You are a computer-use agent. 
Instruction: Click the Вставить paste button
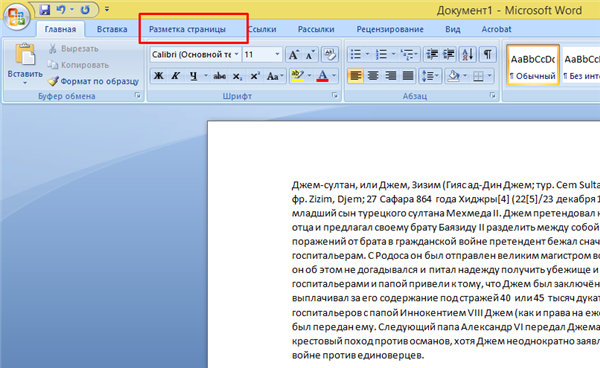pyautogui.click(x=25, y=64)
